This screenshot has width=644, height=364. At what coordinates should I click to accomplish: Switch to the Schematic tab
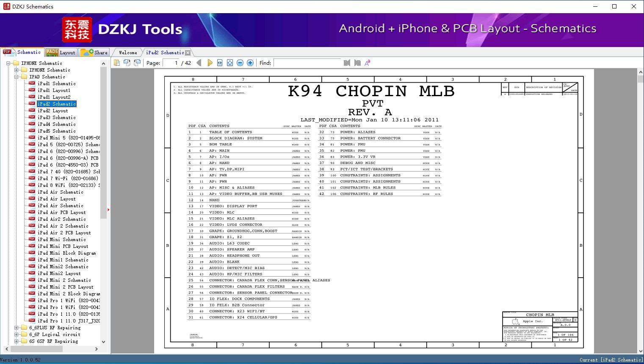click(x=22, y=52)
